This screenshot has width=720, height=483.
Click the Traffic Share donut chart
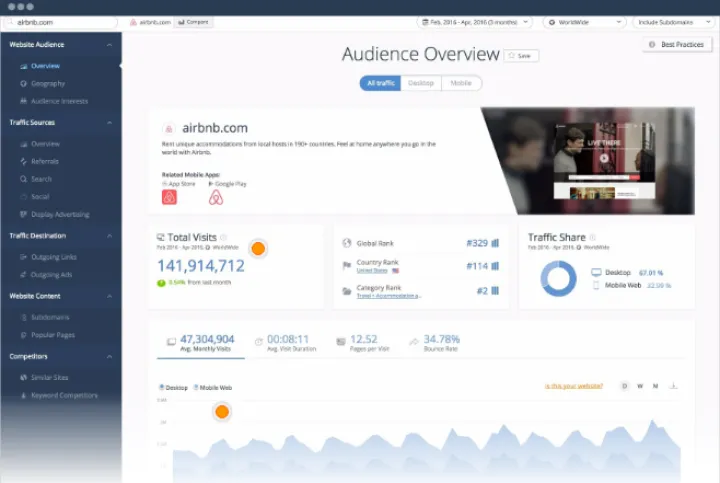[x=558, y=280]
